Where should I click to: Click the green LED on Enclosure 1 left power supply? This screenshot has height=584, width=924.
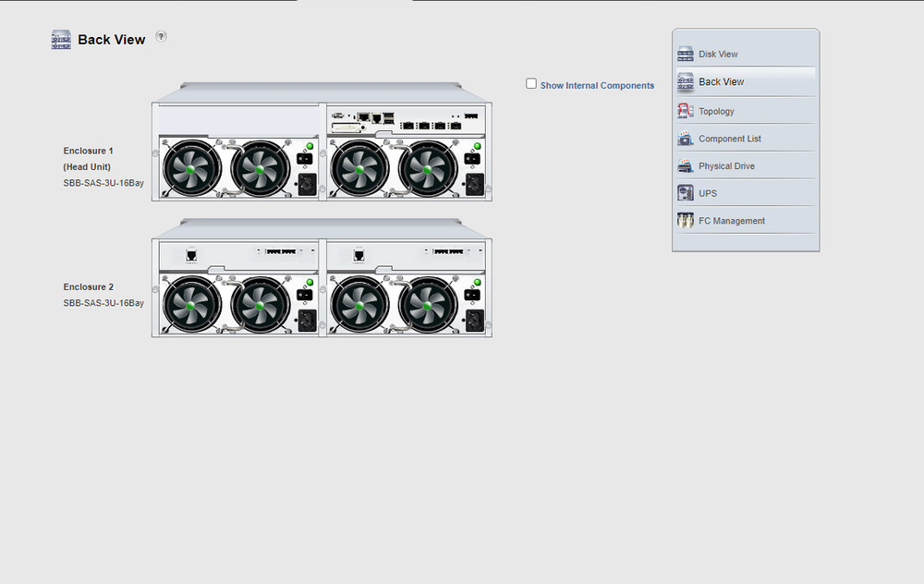click(310, 147)
